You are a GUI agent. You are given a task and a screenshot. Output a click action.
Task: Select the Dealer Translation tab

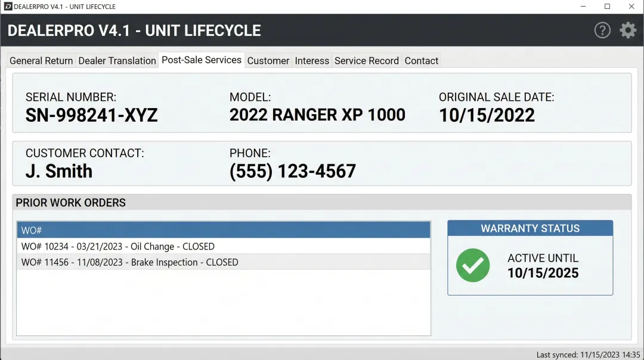[x=117, y=60]
